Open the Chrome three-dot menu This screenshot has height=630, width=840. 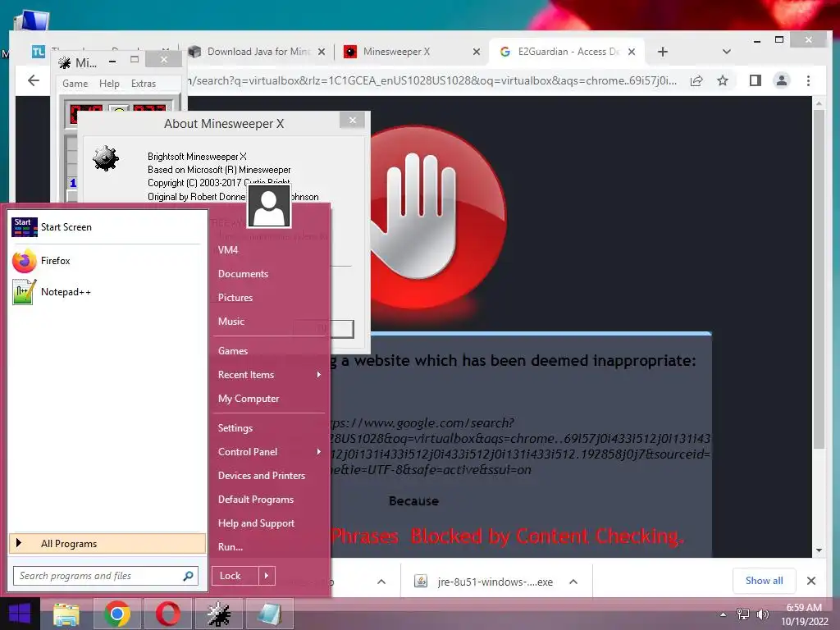pyautogui.click(x=808, y=81)
